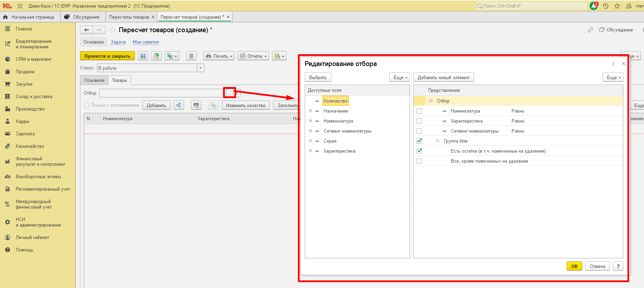This screenshot has width=644, height=288.
Task: Open the Статус dropdown arrow
Action: pyautogui.click(x=201, y=68)
